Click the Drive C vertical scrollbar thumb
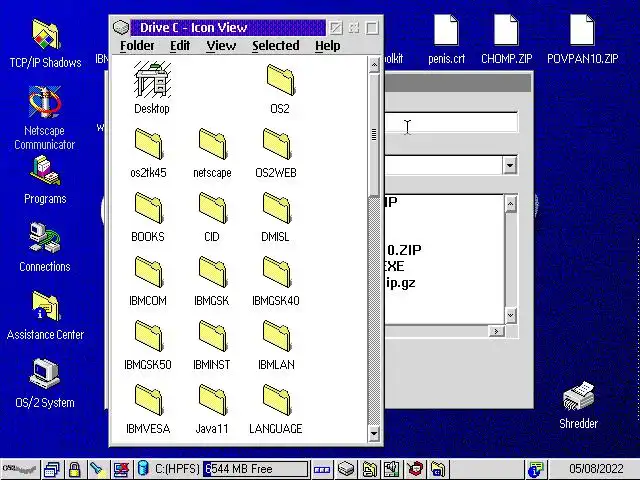The image size is (640, 480). pos(374,134)
